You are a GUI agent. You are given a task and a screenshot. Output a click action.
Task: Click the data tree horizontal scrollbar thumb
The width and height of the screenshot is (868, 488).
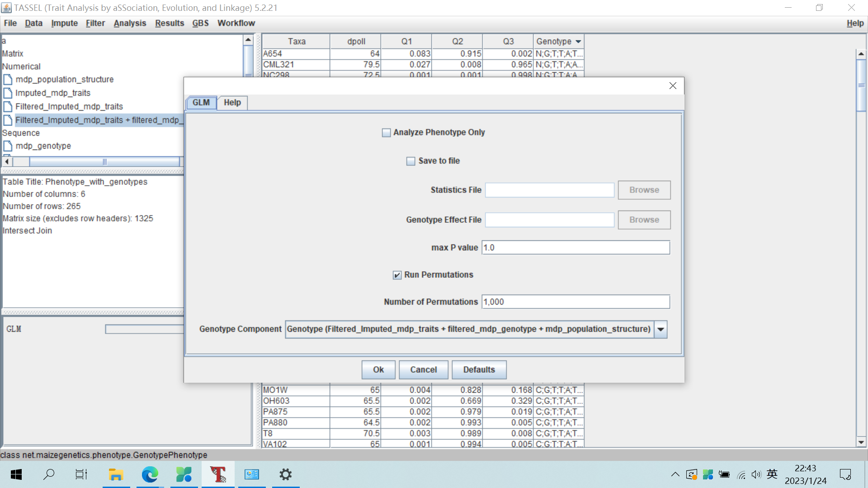click(x=104, y=162)
